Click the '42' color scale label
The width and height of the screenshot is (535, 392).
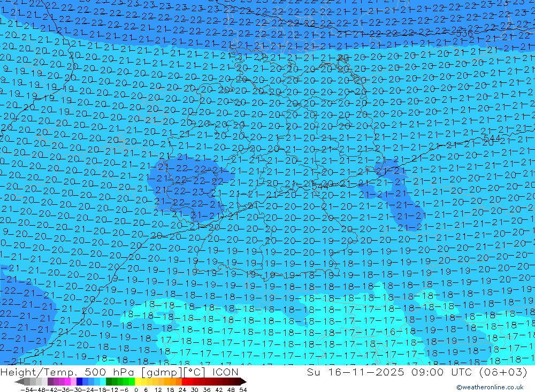click(x=219, y=390)
